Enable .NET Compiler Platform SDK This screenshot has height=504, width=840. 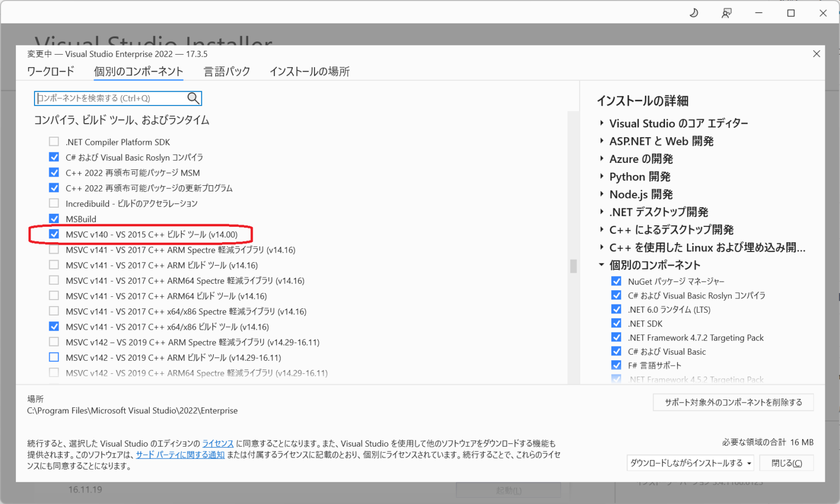(x=54, y=141)
